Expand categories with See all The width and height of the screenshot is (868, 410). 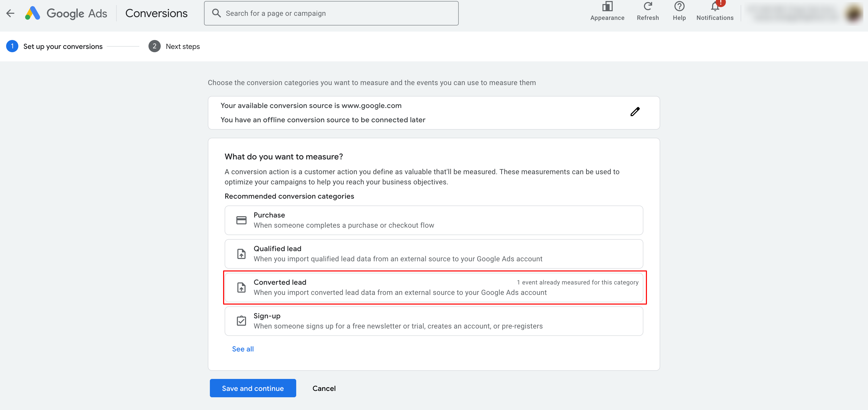coord(243,349)
